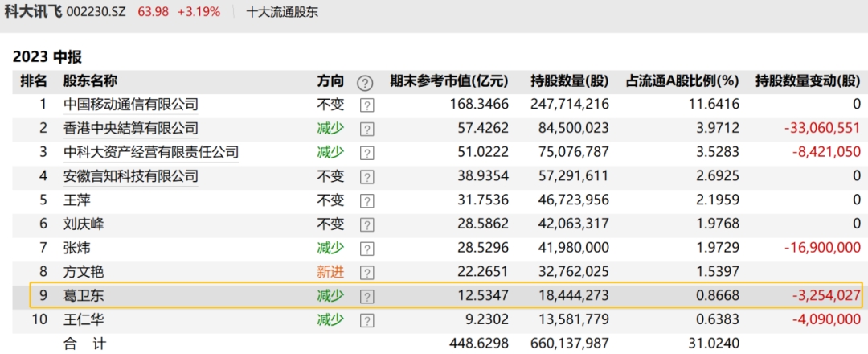Click the stock name 科大讯飞

pyautogui.click(x=33, y=11)
